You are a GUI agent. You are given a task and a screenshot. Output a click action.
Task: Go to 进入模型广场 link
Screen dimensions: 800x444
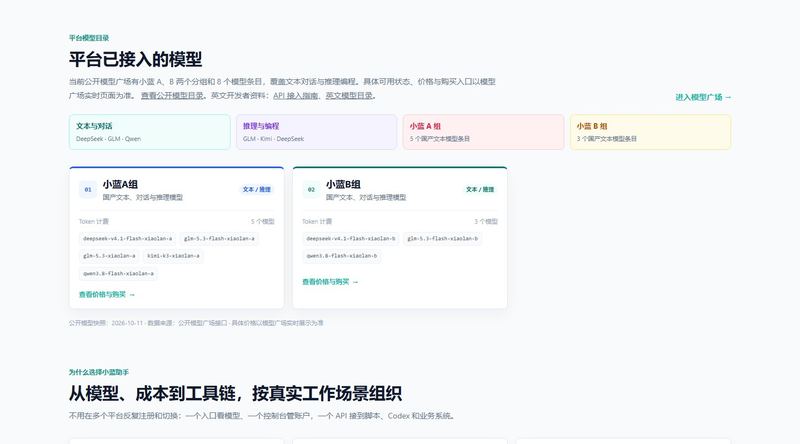click(703, 97)
